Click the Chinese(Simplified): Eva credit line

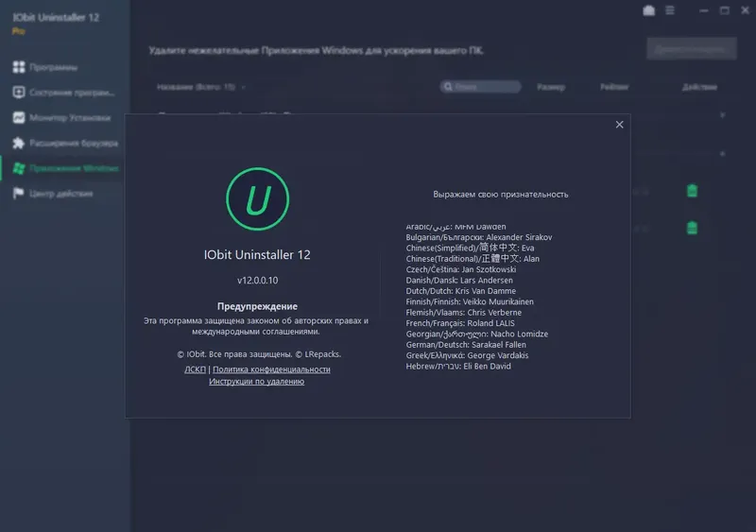[470, 248]
